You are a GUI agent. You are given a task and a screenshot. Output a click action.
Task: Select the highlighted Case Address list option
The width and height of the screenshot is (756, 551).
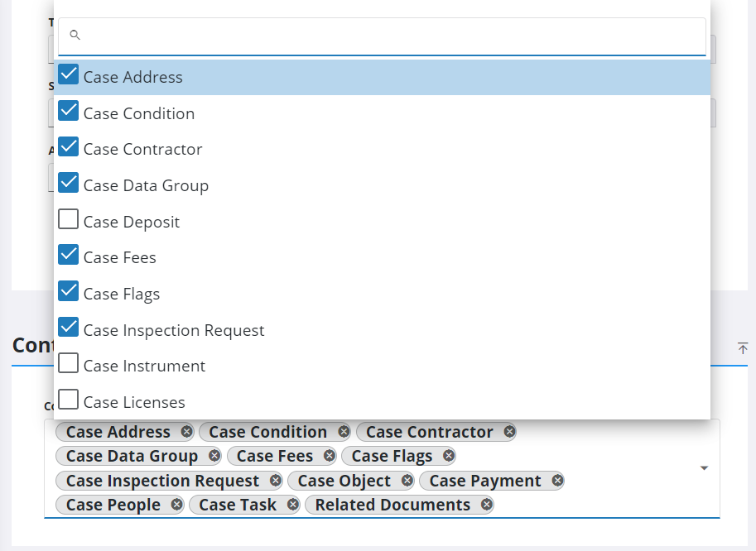click(132, 76)
